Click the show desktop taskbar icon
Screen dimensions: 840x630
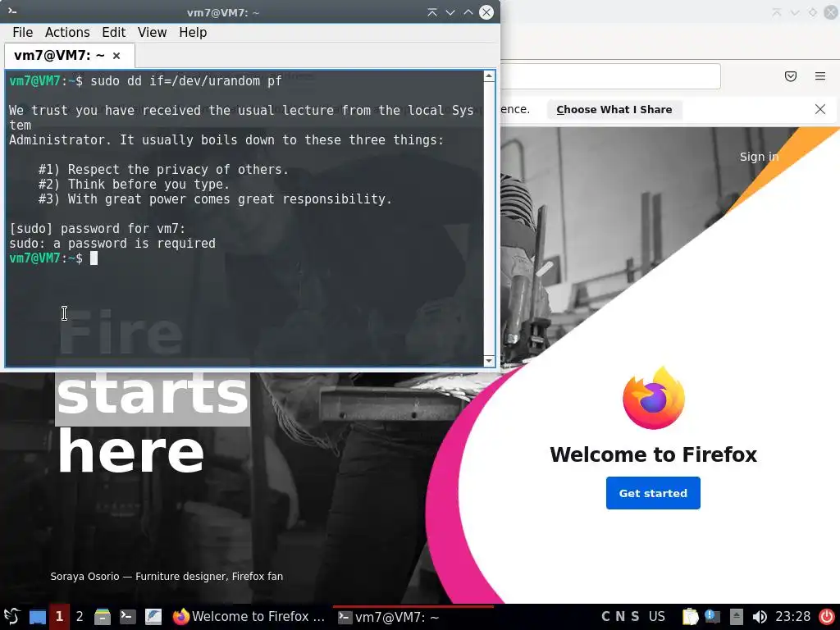click(x=38, y=617)
